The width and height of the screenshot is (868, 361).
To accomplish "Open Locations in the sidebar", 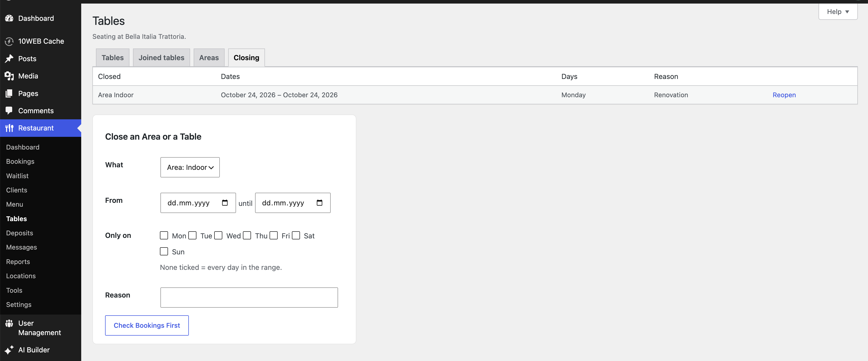I will point(21,276).
